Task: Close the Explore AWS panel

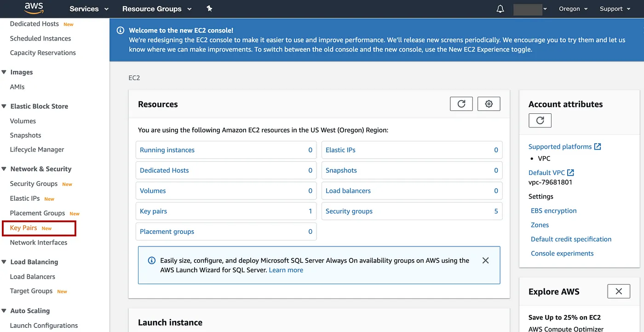Action: pyautogui.click(x=619, y=291)
